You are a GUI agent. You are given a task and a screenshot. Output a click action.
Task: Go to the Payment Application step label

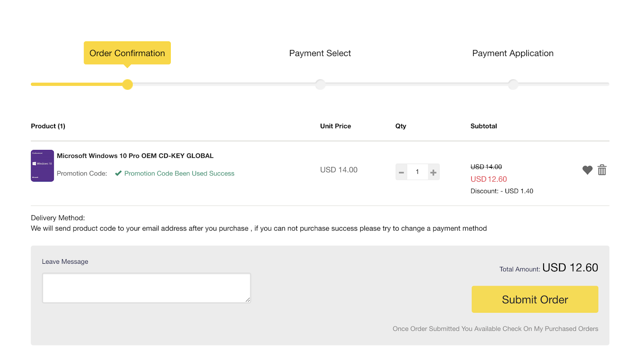tap(513, 53)
